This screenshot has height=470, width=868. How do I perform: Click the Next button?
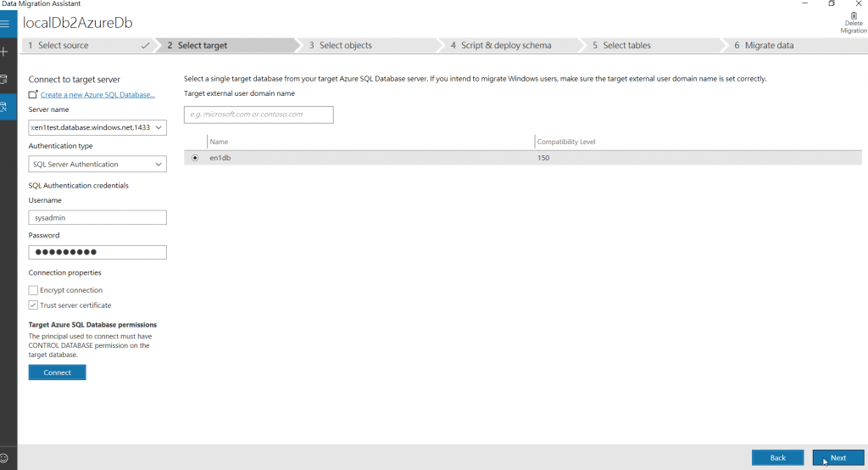coord(838,458)
